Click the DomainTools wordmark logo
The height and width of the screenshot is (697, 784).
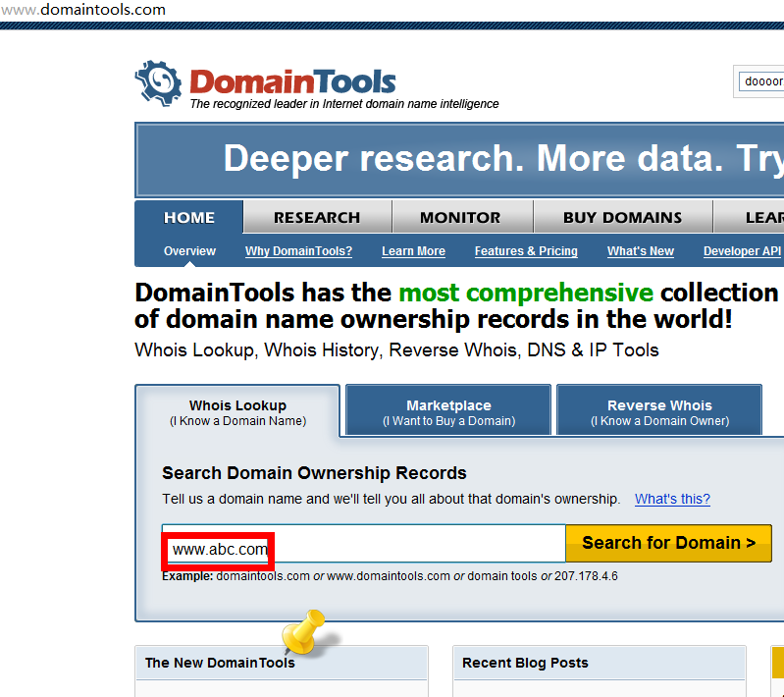[293, 82]
